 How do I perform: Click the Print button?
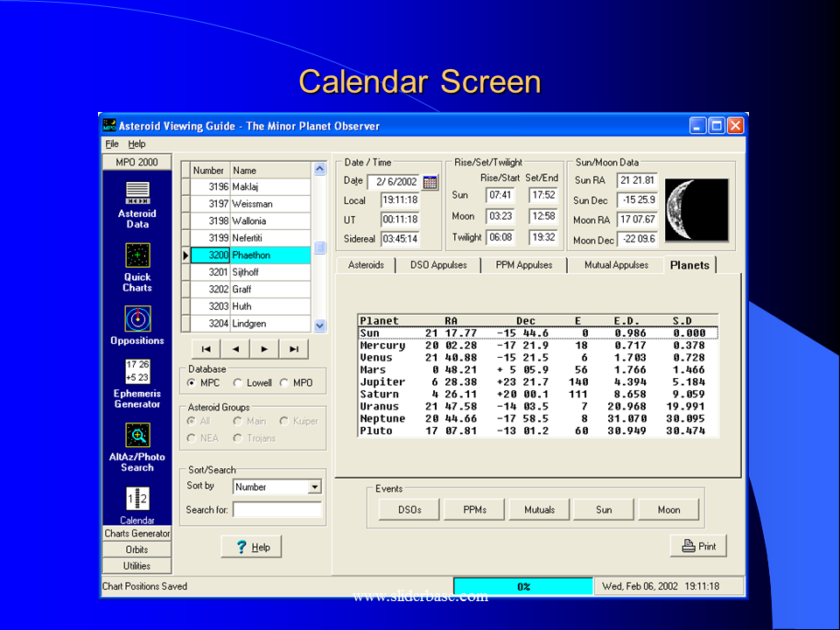tap(698, 546)
